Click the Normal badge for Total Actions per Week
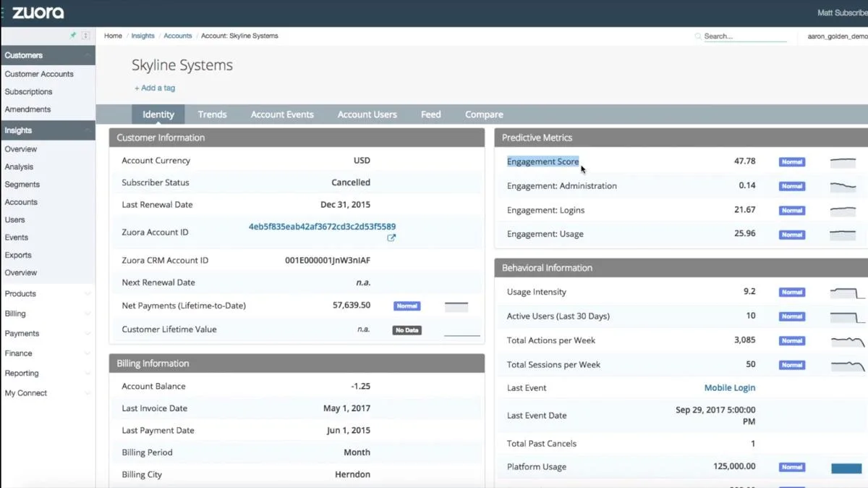Viewport: 868px width, 488px height. 792,341
